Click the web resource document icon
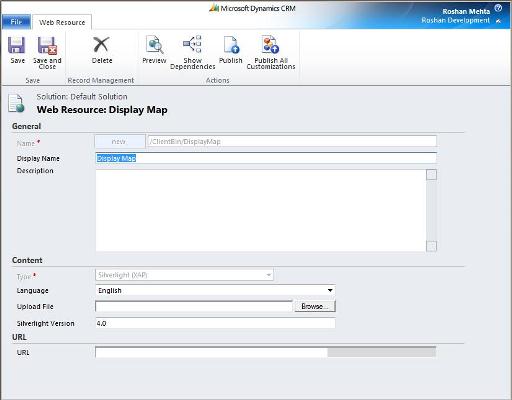The height and width of the screenshot is (400, 512). (x=16, y=103)
